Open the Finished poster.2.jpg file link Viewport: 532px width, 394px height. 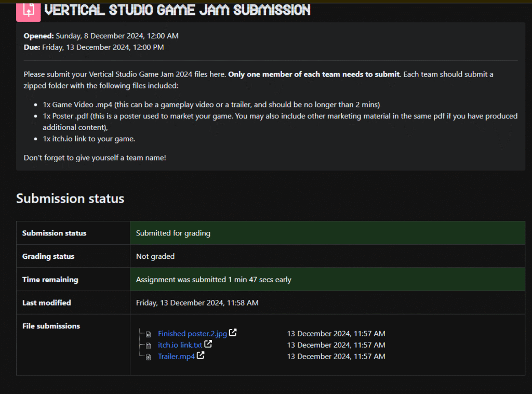tap(193, 334)
